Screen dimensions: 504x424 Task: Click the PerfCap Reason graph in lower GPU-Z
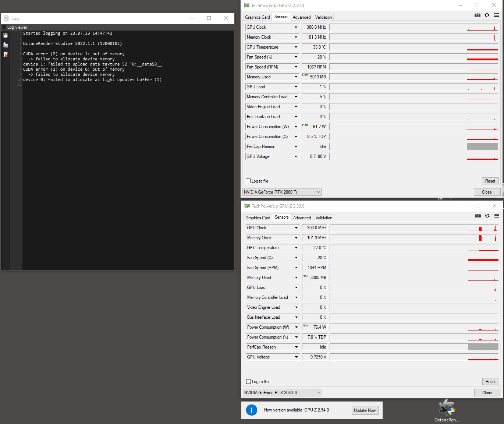click(414, 347)
